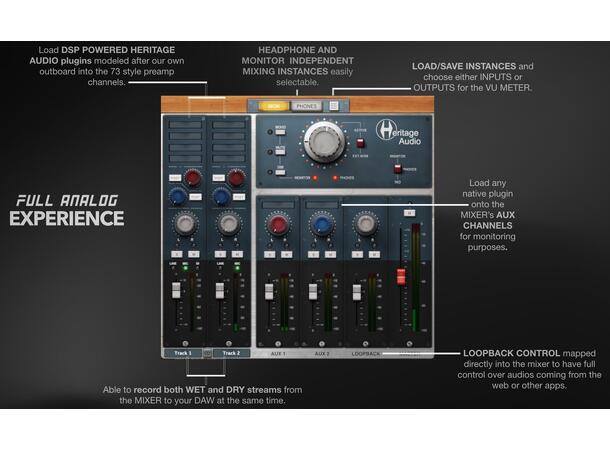
Task: Select the AUX 2 channel label
Action: pyautogui.click(x=322, y=354)
